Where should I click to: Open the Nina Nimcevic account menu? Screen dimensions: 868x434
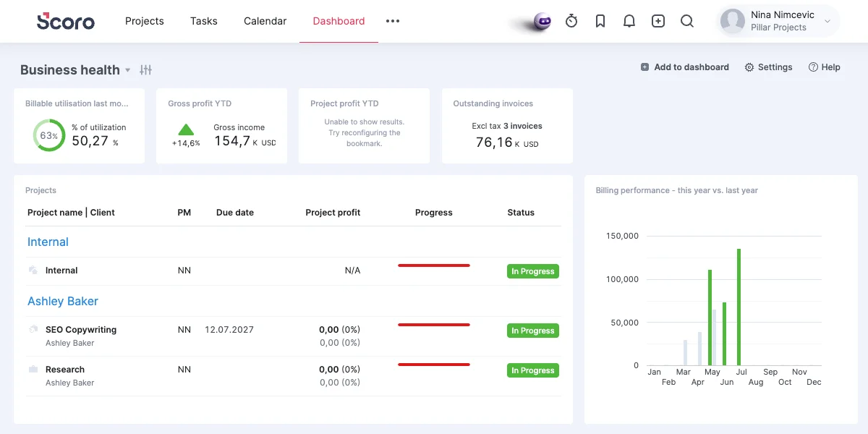[778, 21]
